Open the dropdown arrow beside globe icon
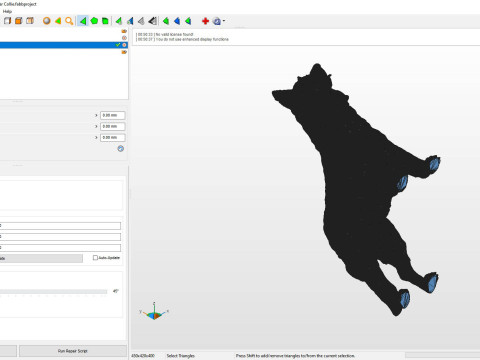480x360 pixels. pos(224,21)
